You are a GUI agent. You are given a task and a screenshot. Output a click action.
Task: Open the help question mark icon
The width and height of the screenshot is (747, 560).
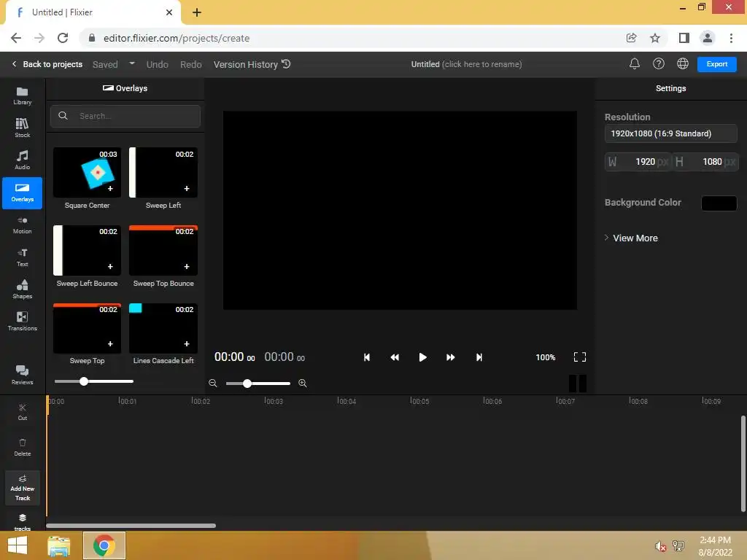[659, 64]
